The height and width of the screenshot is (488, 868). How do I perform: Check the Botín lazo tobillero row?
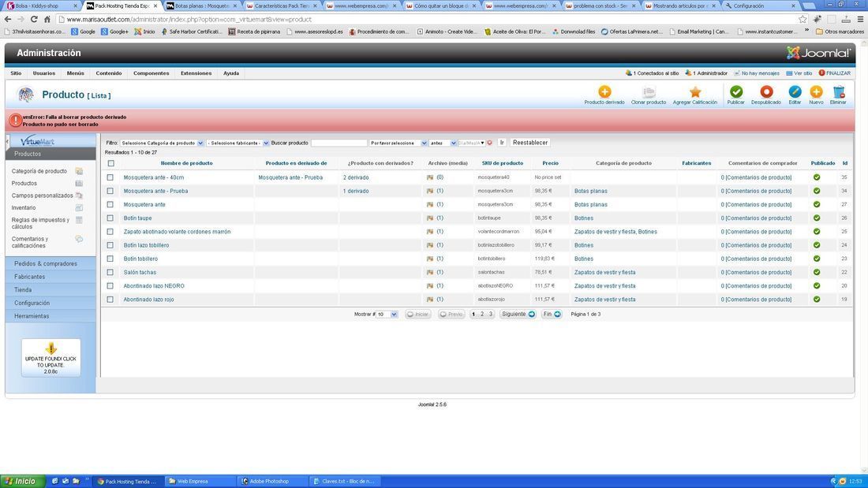(110, 245)
